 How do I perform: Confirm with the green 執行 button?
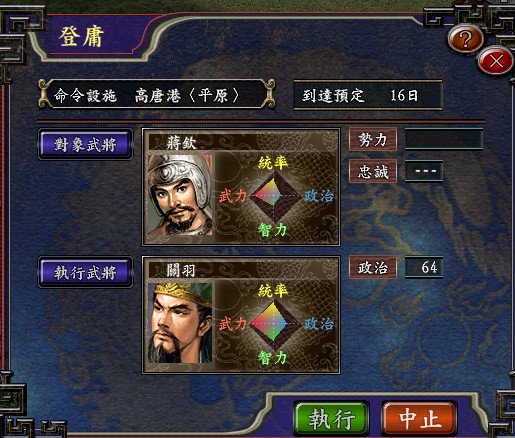(x=332, y=419)
